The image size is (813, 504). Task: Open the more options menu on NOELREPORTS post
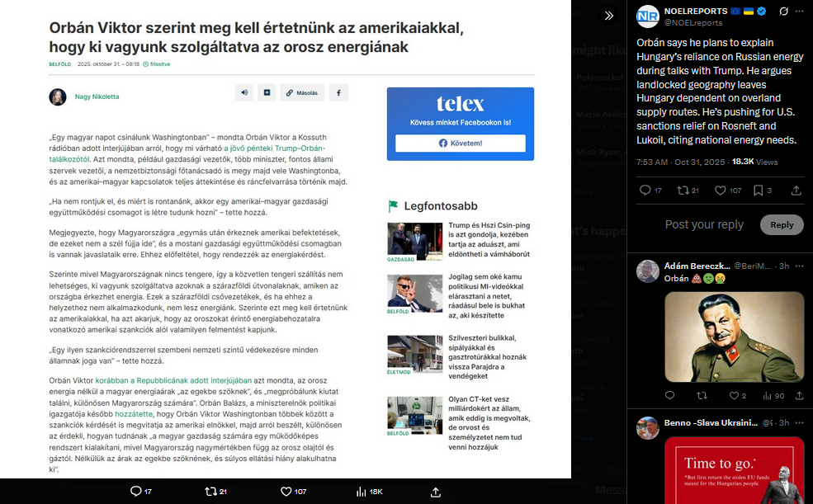pyautogui.click(x=799, y=12)
